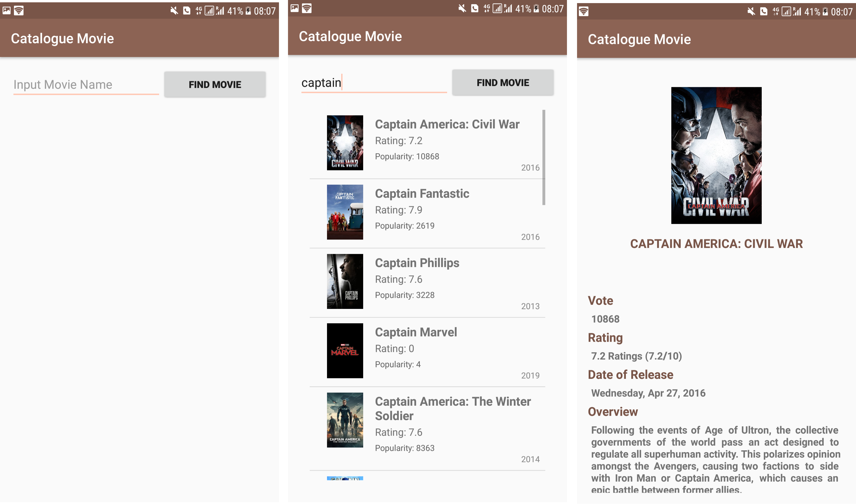Focus the 'Input Movie Name' text field
856x504 pixels.
(86, 85)
